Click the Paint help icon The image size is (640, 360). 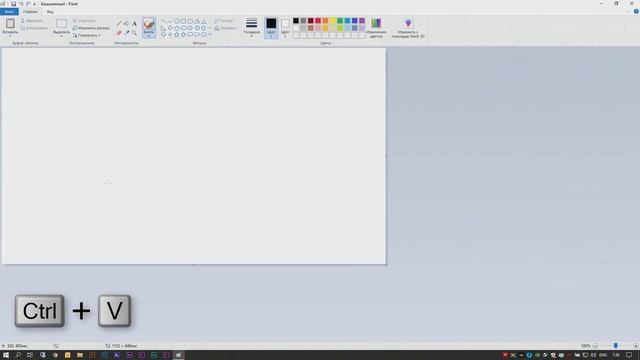click(x=636, y=11)
